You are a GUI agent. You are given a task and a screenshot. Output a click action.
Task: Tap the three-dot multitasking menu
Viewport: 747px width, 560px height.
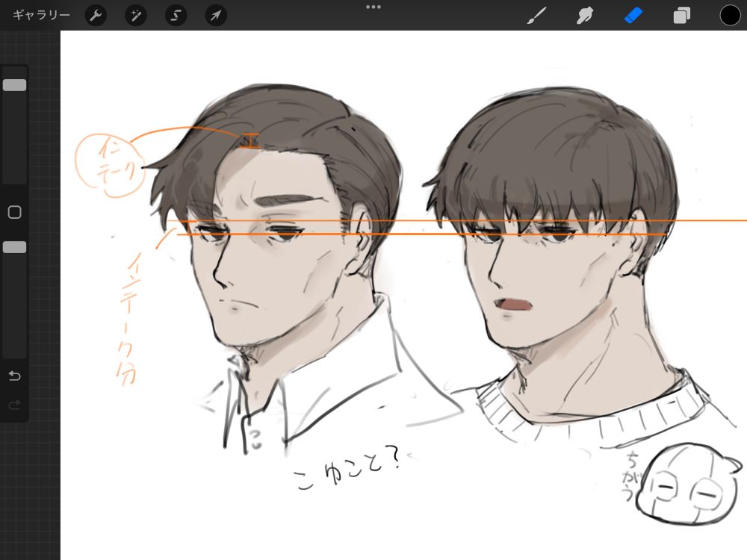[373, 7]
